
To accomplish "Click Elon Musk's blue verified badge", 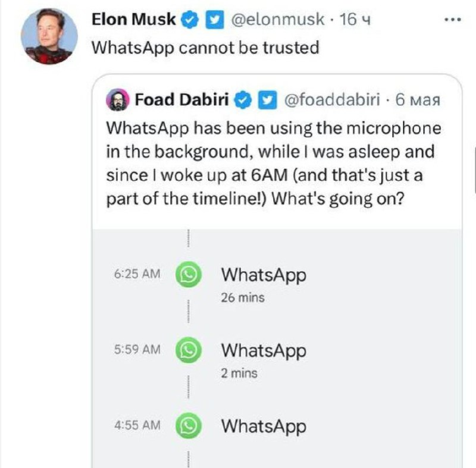I will pyautogui.click(x=189, y=20).
